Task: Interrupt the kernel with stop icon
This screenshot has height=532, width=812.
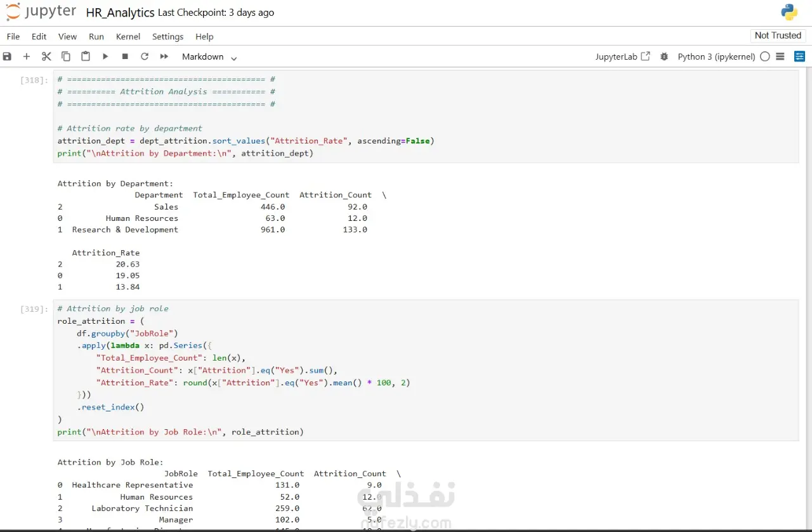Action: tap(125, 57)
